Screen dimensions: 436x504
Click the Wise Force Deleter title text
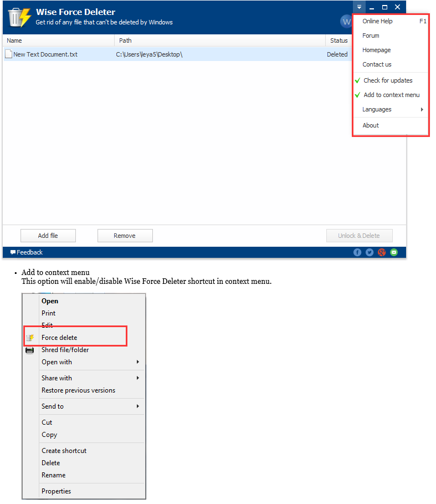75,12
